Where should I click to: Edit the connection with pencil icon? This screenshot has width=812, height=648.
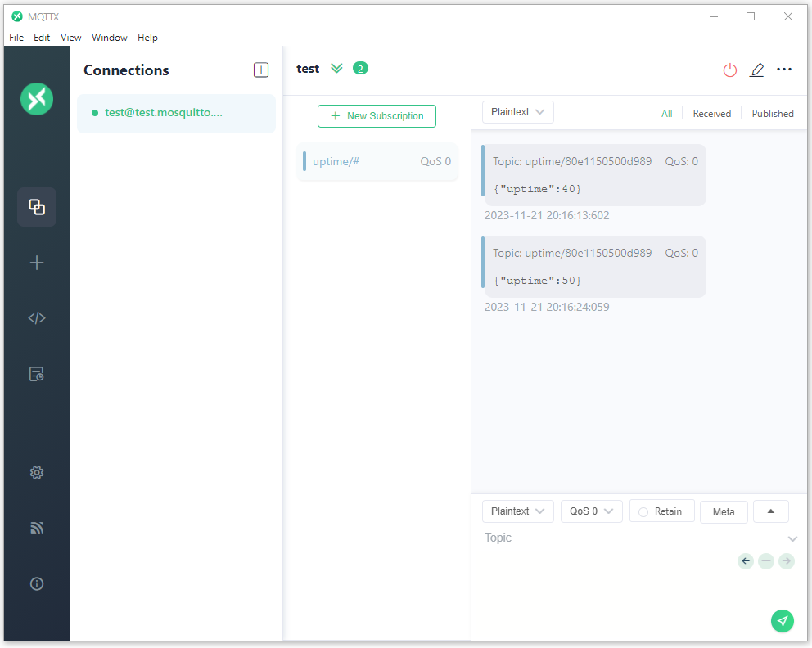coord(756,70)
